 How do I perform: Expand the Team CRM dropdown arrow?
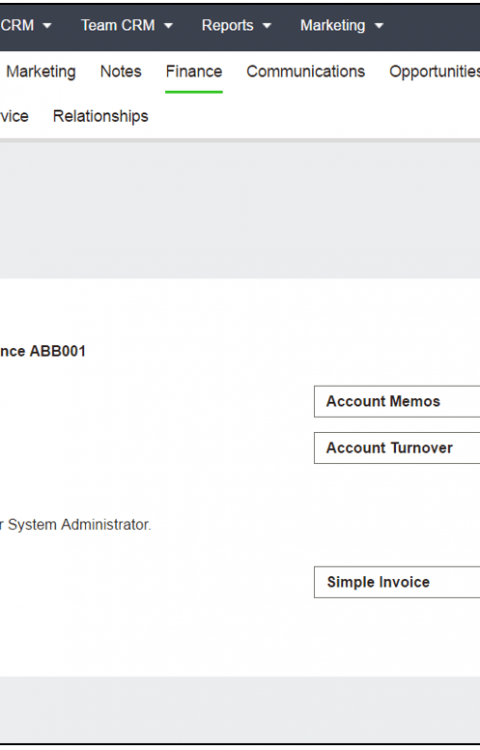tap(168, 26)
